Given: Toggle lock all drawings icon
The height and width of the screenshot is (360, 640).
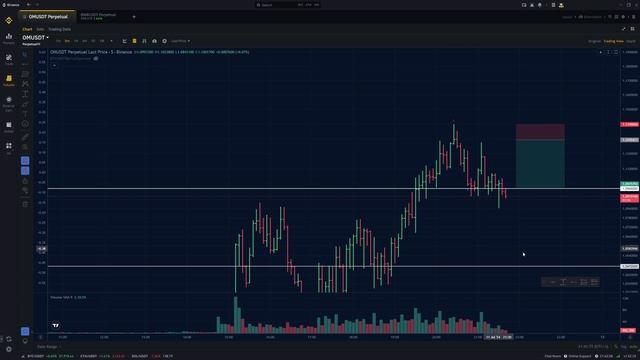Looking at the screenshot, I should pyautogui.click(x=25, y=181).
